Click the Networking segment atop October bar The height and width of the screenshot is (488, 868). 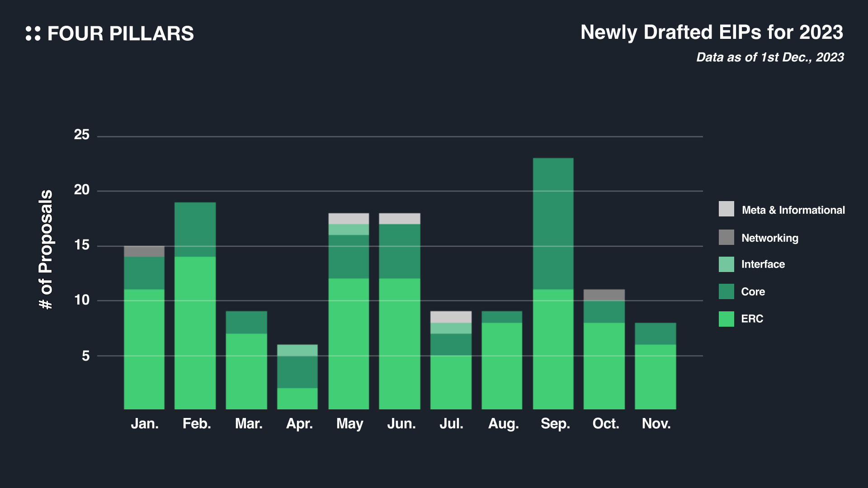coord(604,295)
